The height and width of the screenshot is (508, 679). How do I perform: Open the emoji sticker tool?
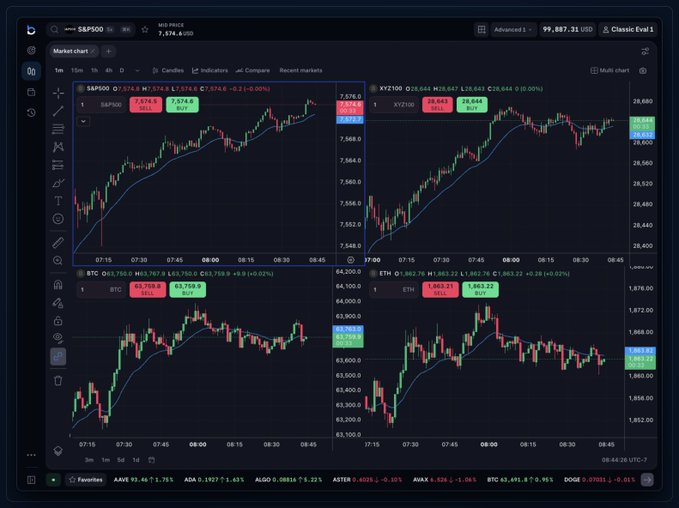pos(58,219)
